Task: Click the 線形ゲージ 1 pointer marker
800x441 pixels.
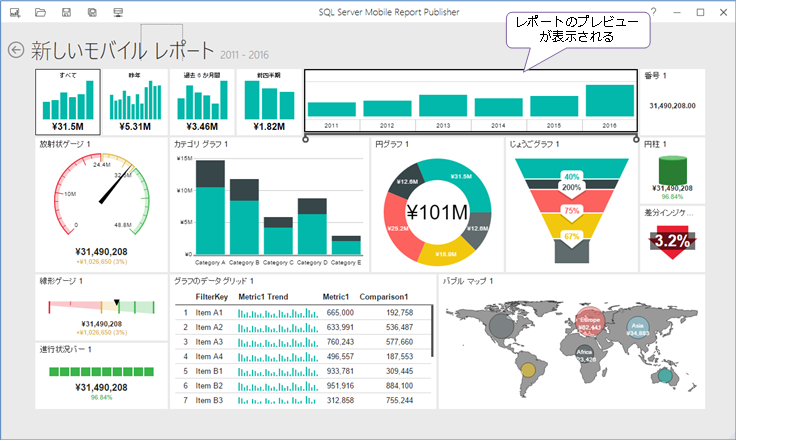Action: pyautogui.click(x=117, y=303)
